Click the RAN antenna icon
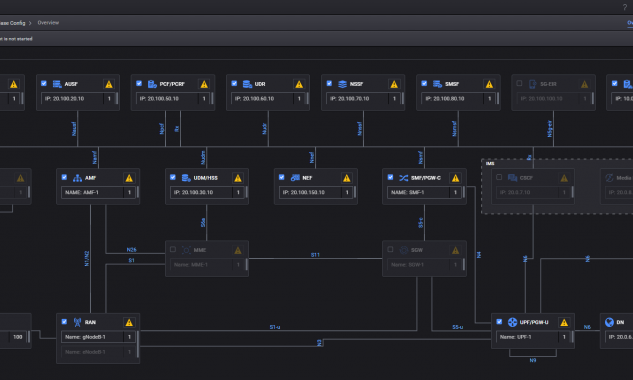Viewport: 633px width, 380px height. coord(77,322)
